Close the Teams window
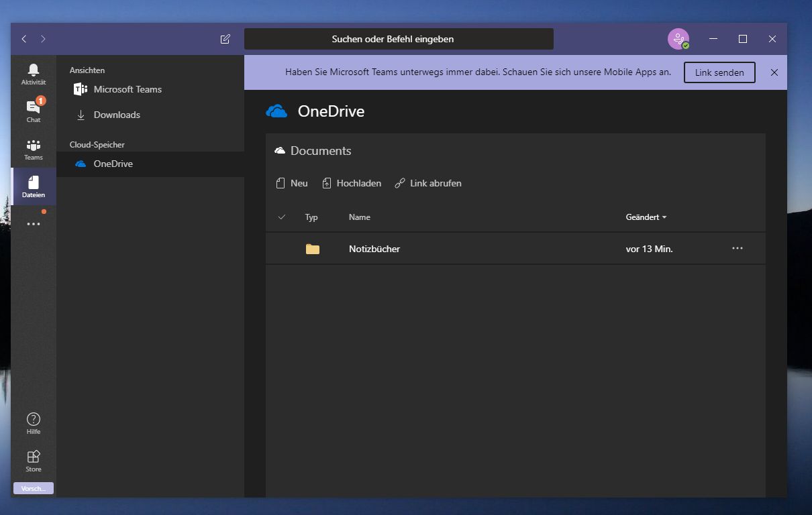Screen dimensions: 812x515 (x=772, y=39)
